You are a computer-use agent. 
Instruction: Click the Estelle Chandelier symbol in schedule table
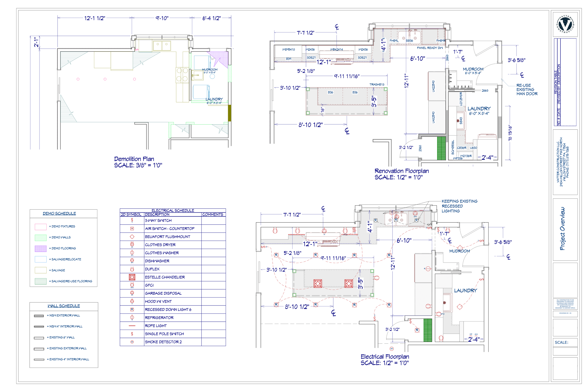[132, 277]
